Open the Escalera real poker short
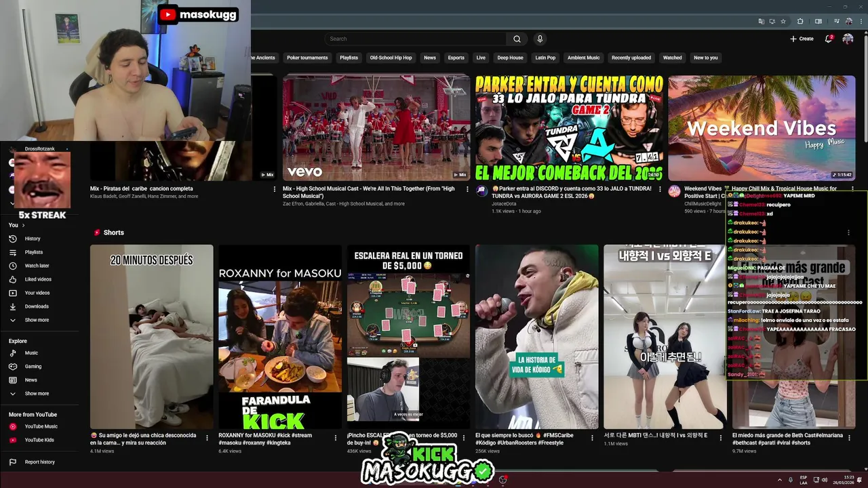868x488 pixels. pos(408,336)
